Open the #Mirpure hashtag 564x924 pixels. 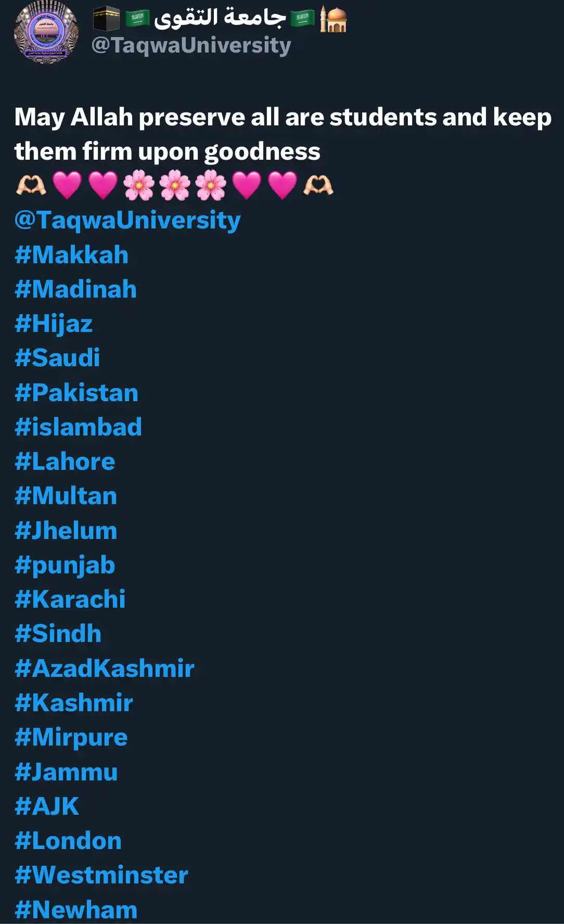point(71,738)
